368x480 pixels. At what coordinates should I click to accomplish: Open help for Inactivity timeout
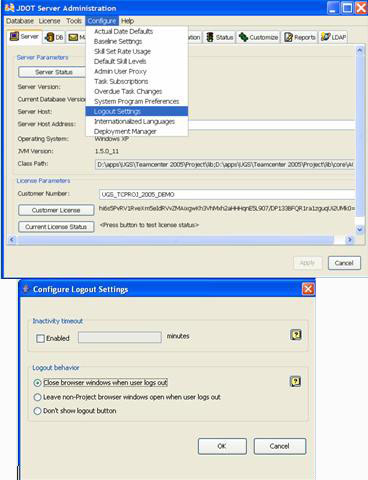tap(296, 335)
